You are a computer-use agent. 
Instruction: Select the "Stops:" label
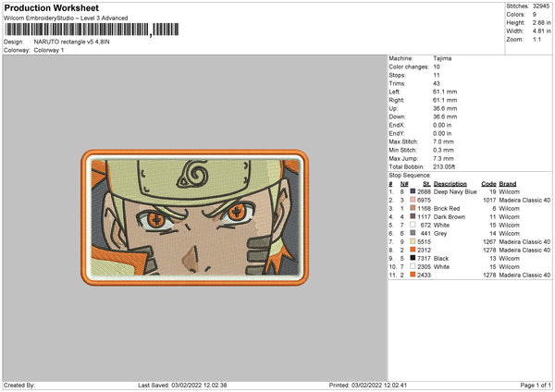(397, 75)
